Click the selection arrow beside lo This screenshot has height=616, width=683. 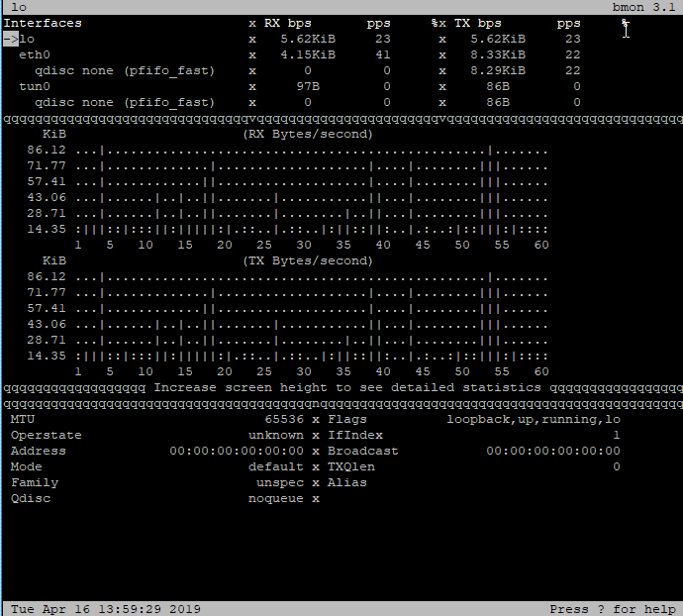pos(10,39)
